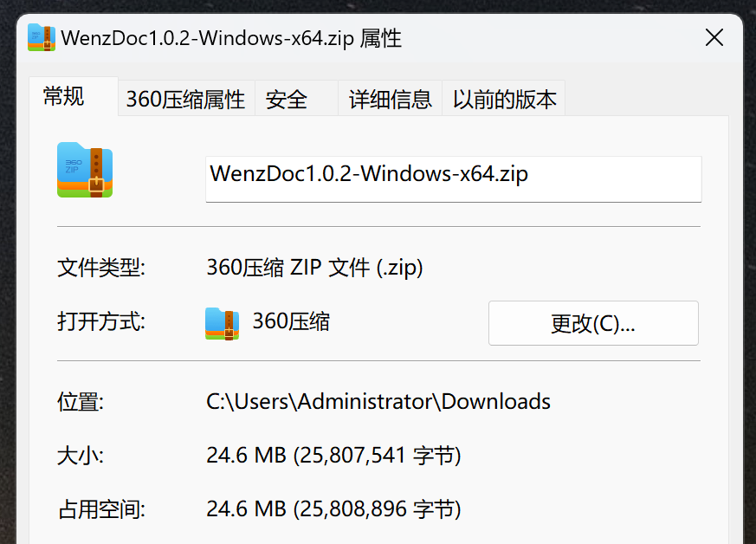Click the 大小 value 25,807,541 字节
The height and width of the screenshot is (544, 756).
click(333, 456)
